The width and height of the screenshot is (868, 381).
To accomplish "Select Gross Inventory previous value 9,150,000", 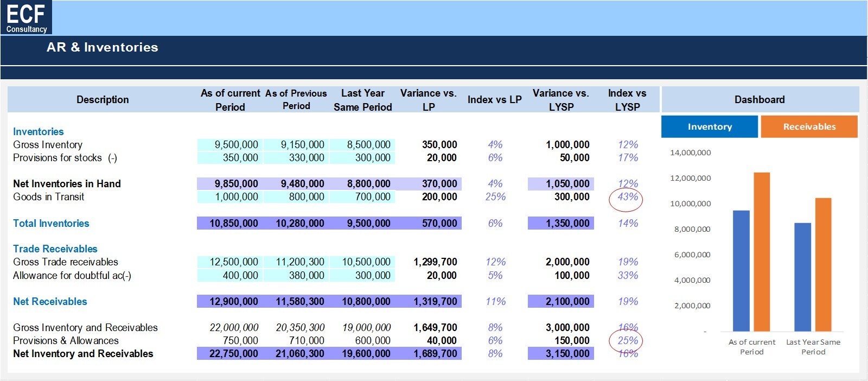I will tap(296, 144).
